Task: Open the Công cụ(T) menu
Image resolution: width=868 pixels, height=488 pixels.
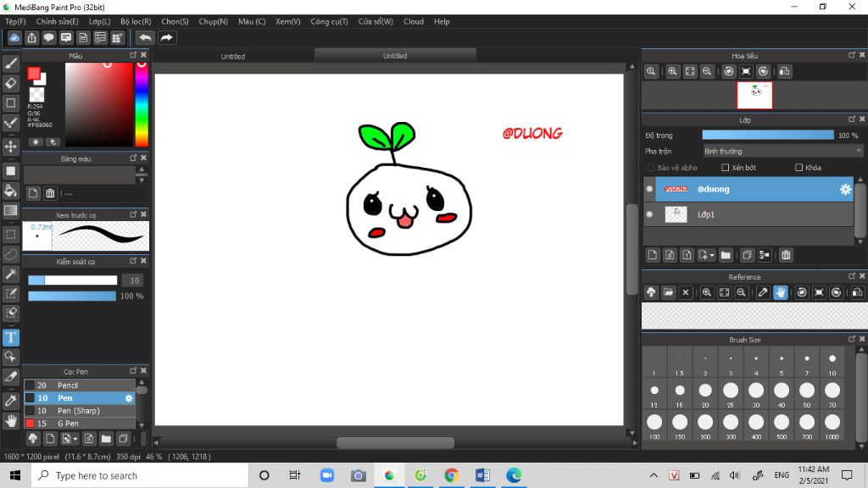Action: pyautogui.click(x=330, y=21)
